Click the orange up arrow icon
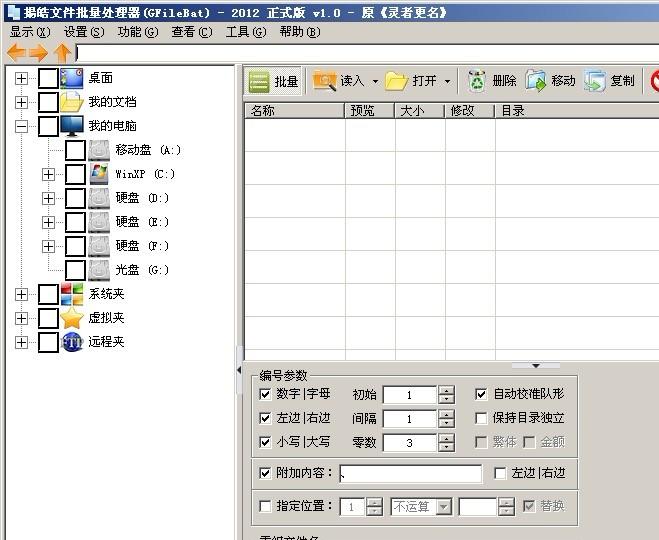659x540 pixels. click(x=63, y=53)
